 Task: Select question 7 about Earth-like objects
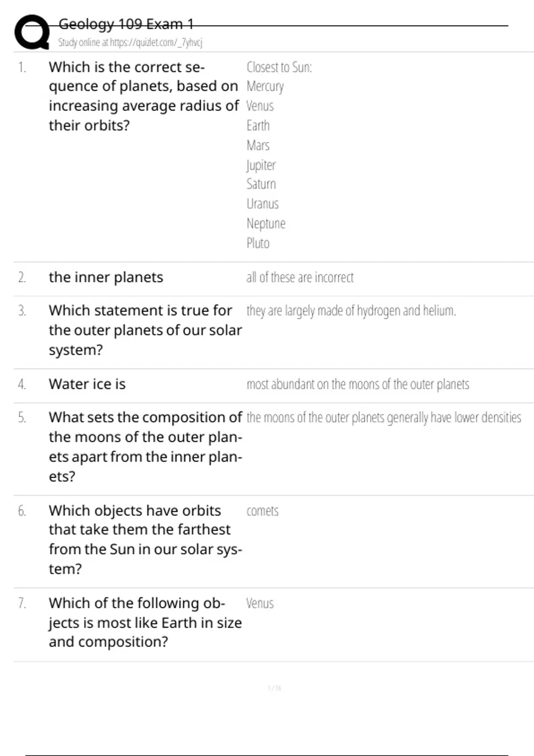click(x=145, y=622)
